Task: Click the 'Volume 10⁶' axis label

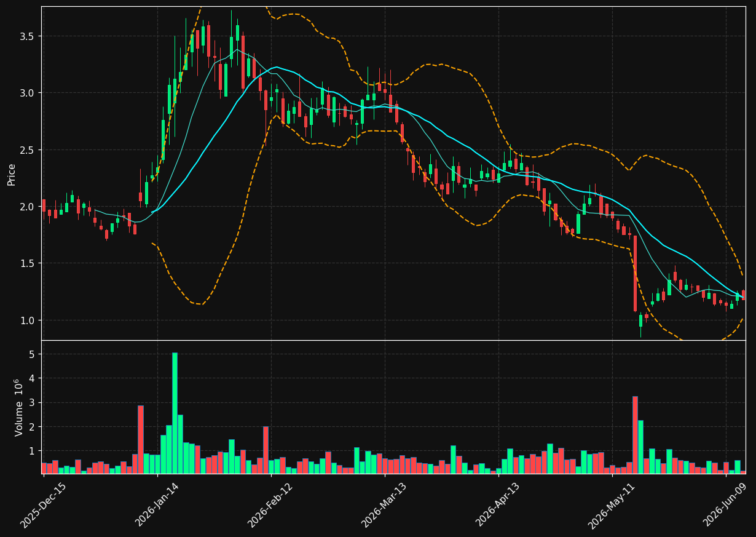Action: [x=19, y=407]
